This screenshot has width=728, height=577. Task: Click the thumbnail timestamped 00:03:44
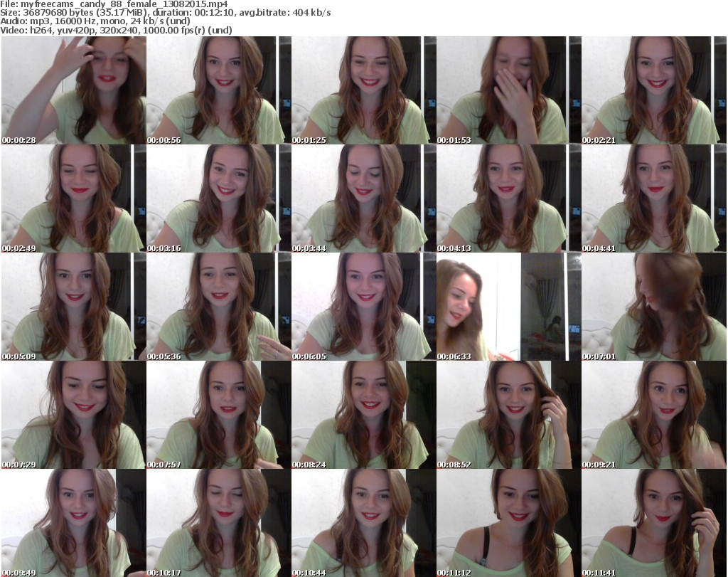pos(363,198)
